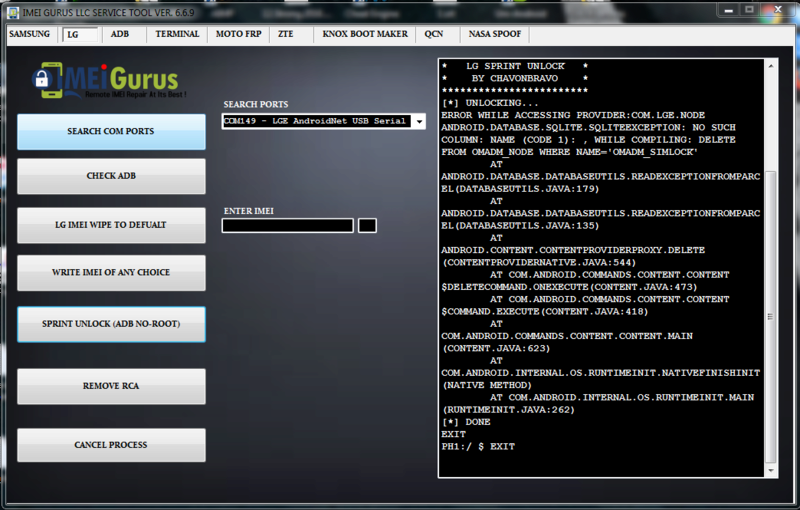Open the TERMINAL tab

pos(177,34)
